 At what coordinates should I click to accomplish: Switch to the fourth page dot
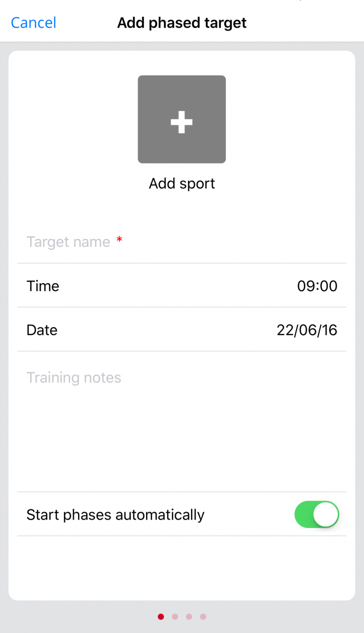point(203,616)
